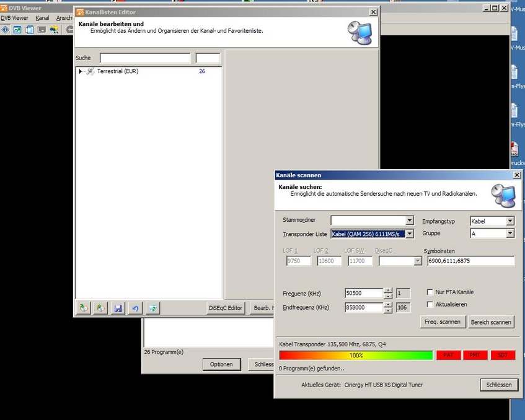Viewport: 525px width, 420px height.
Task: Open the DVB Viewer menu
Action: coord(15,18)
